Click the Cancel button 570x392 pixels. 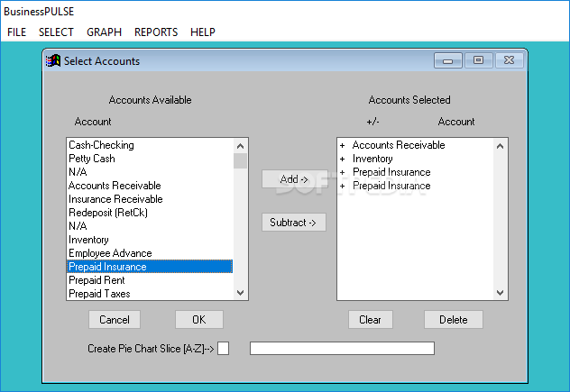(x=115, y=319)
